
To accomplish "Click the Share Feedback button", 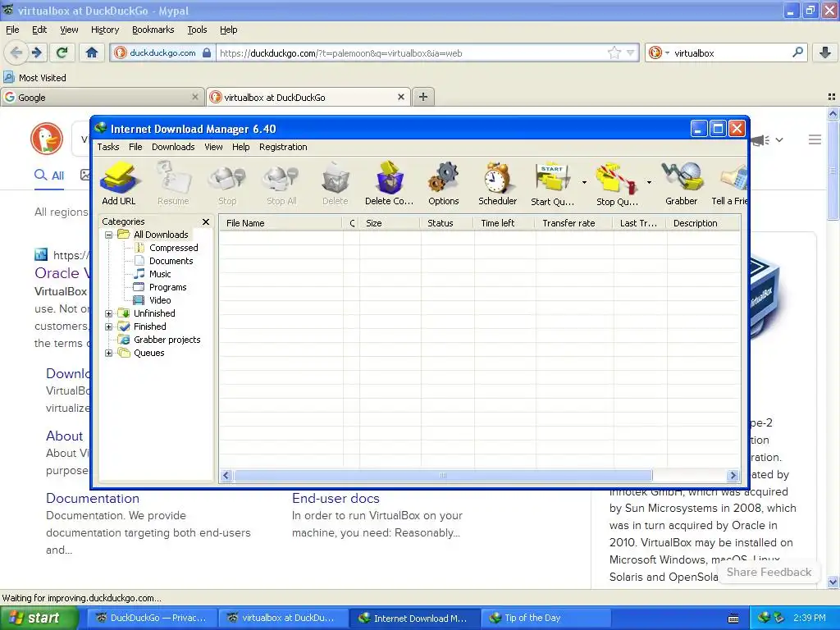I will 769,572.
